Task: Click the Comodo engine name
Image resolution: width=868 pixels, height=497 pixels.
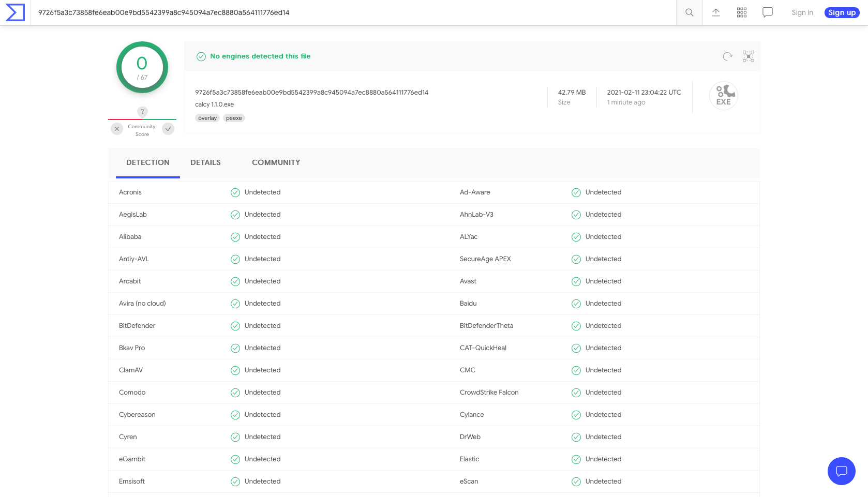Action: point(132,393)
